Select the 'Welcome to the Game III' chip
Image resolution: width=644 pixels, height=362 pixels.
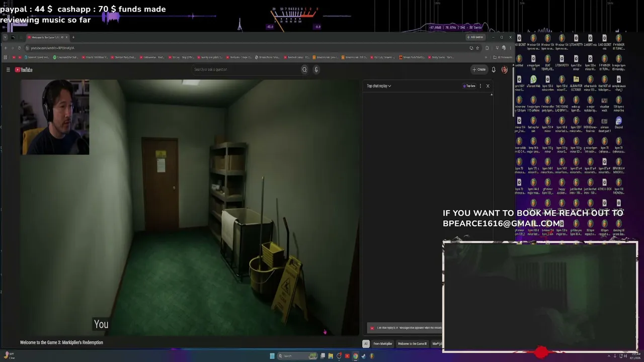coord(412,344)
